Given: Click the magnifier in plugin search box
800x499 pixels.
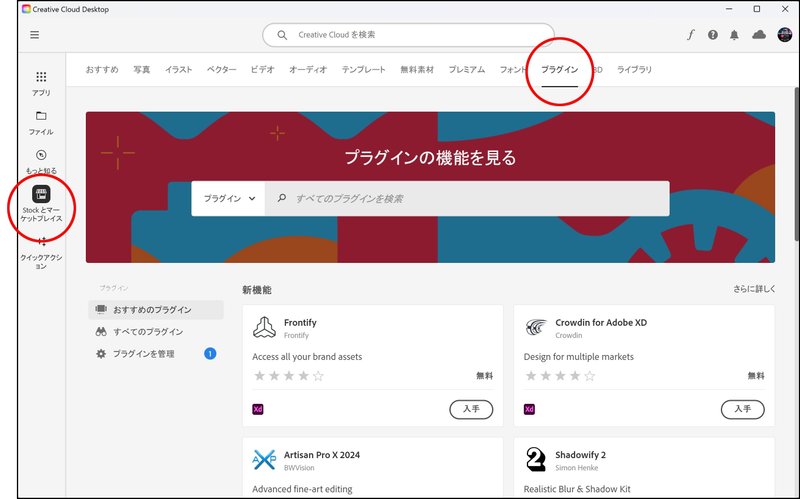Looking at the screenshot, I should [x=282, y=198].
